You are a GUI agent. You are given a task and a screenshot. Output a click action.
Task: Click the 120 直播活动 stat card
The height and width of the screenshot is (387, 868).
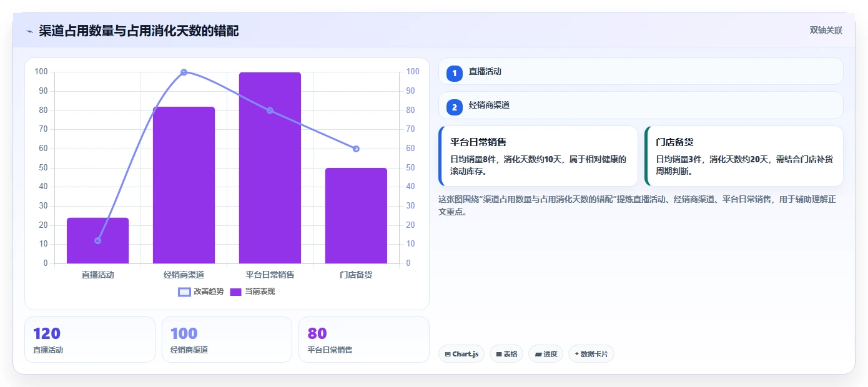click(90, 340)
